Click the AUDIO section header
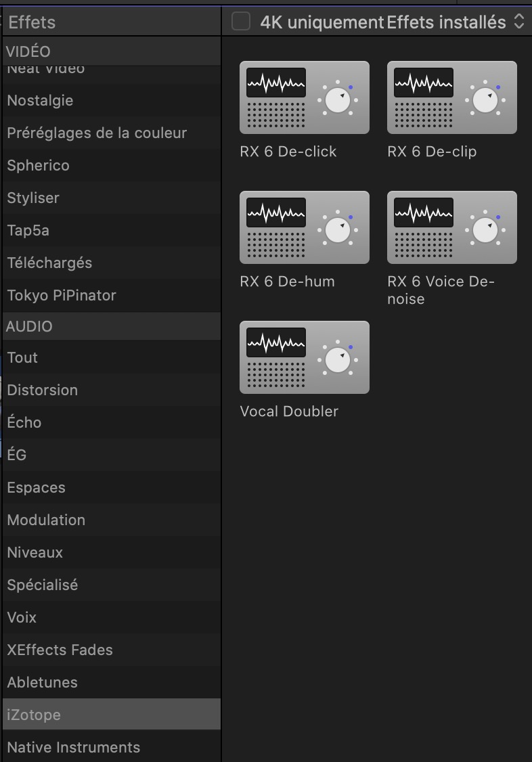Viewport: 532px width, 762px height. pyautogui.click(x=111, y=326)
